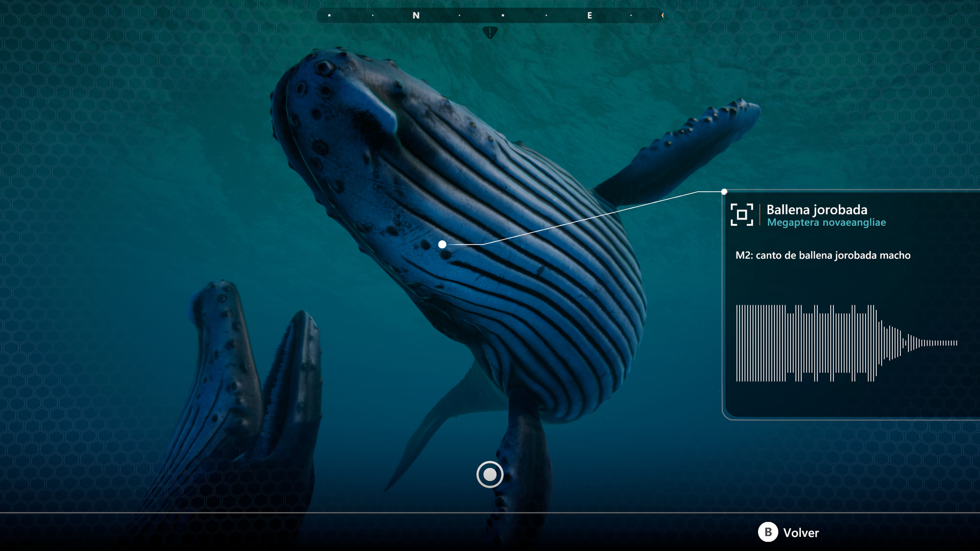Viewport: 980px width, 551px height.
Task: Click the orange arrow on compass end
Action: 662,16
